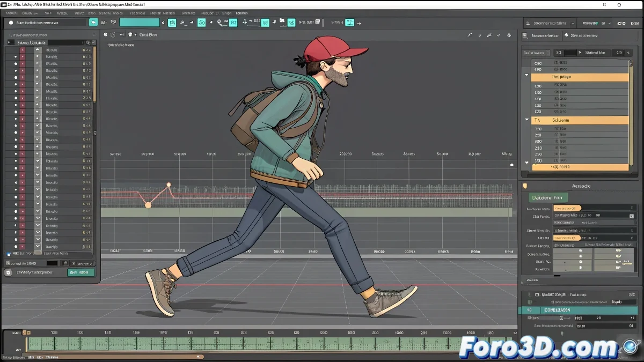
Task: Click the yellow icon left of the Aersodio heading
Action: (x=525, y=186)
